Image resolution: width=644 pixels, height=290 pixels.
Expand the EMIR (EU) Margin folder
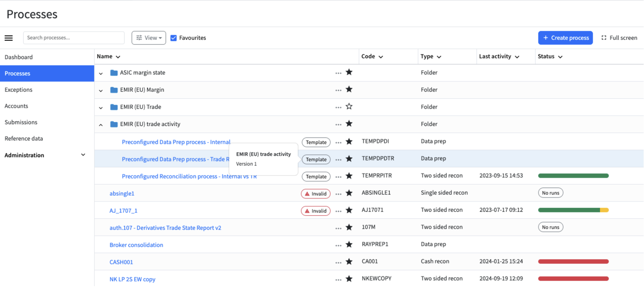(x=101, y=91)
